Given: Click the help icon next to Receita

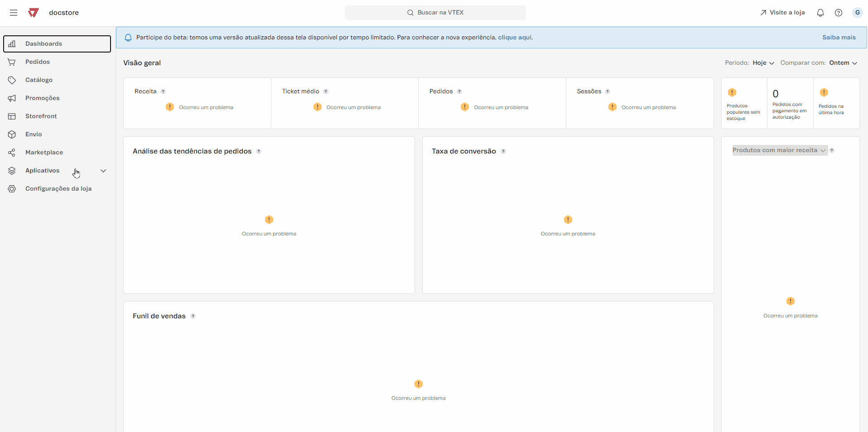Looking at the screenshot, I should [163, 91].
